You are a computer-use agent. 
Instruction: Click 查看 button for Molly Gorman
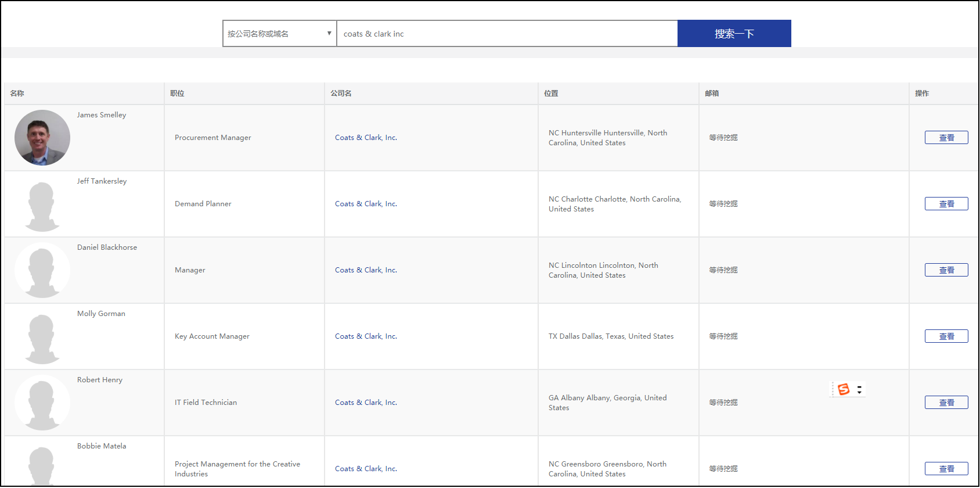[x=946, y=336]
